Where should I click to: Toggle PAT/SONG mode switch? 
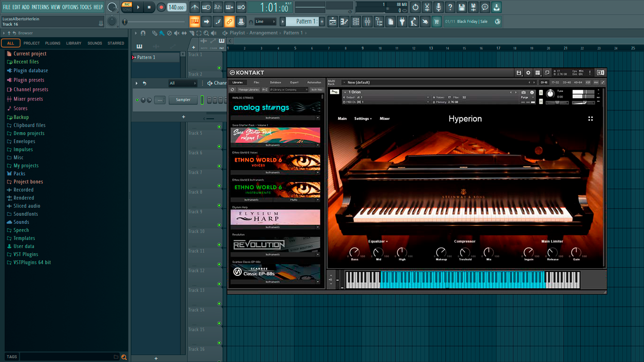(x=127, y=7)
